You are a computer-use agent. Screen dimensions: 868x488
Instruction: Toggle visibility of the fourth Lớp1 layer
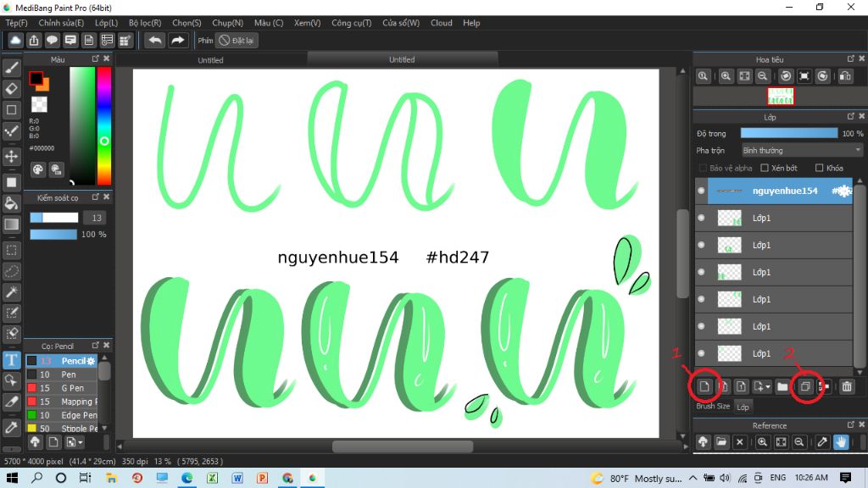tap(701, 299)
